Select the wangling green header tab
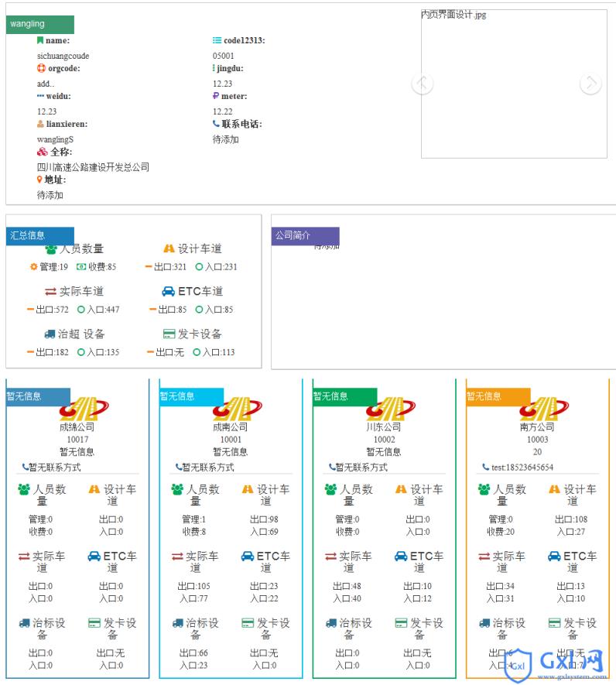Viewport: 616px width, 685px height. (40, 24)
